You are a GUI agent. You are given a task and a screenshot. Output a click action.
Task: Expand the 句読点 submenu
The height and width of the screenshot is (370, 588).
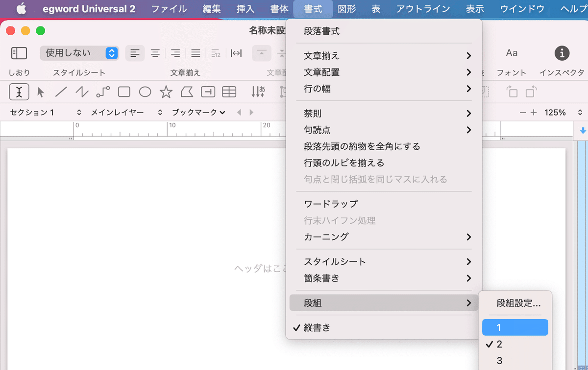384,130
